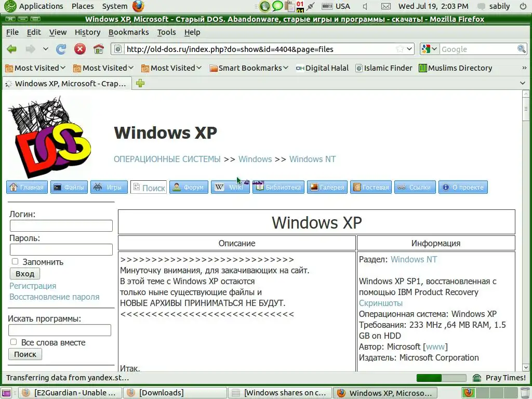The height and width of the screenshot is (399, 532).
Task: Open the Pray Times status icon
Action: tap(477, 378)
